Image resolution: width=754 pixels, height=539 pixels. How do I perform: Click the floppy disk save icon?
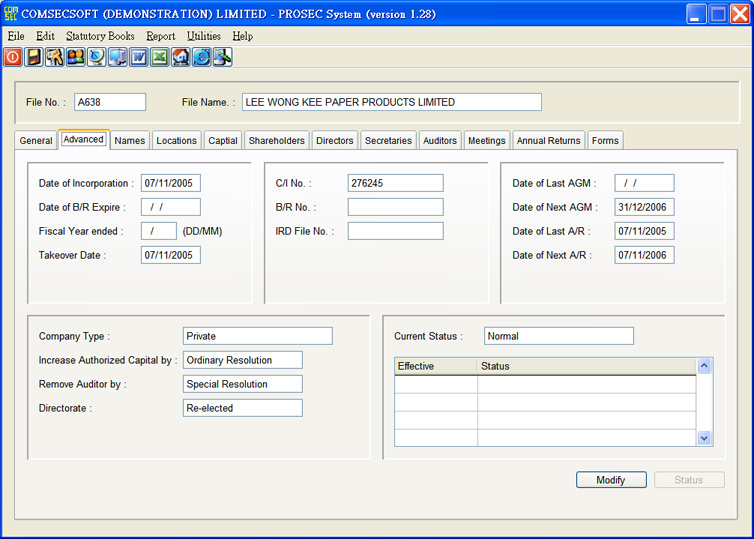tap(34, 57)
